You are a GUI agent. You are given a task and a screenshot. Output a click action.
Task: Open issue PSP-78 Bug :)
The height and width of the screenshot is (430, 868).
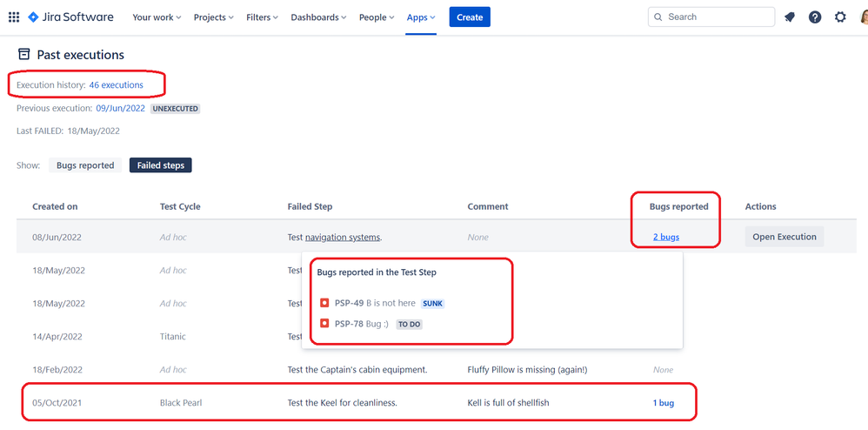point(362,324)
